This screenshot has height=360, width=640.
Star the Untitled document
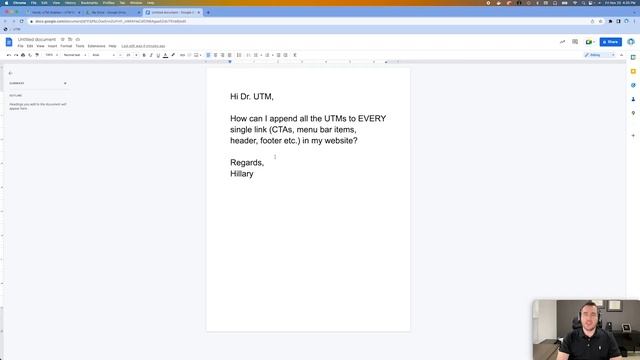62,39
